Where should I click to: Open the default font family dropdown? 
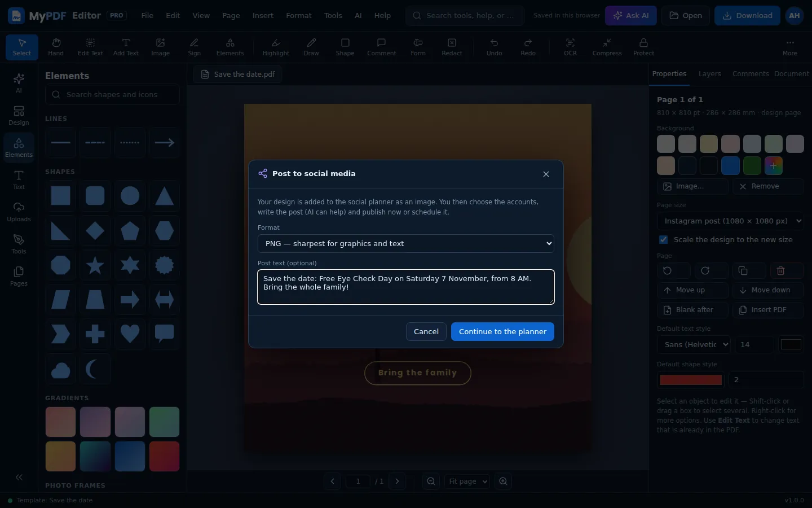point(694,344)
